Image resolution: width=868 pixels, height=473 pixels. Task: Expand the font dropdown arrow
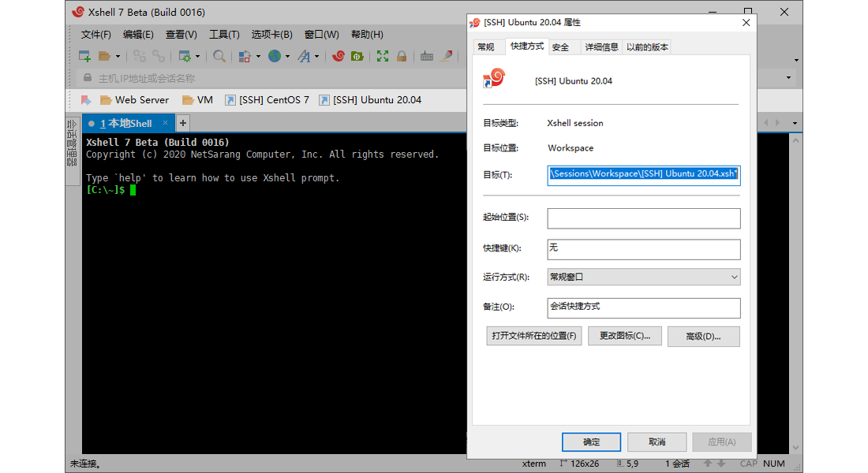[316, 57]
